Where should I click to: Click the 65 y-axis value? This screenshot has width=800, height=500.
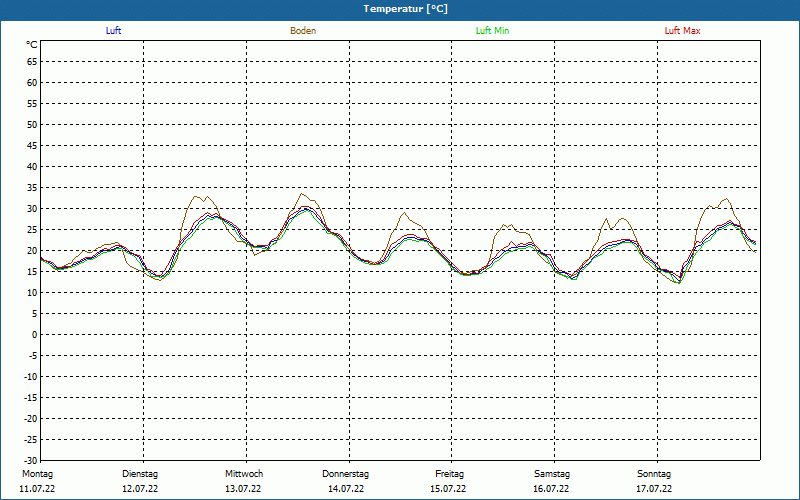[x=32, y=62]
